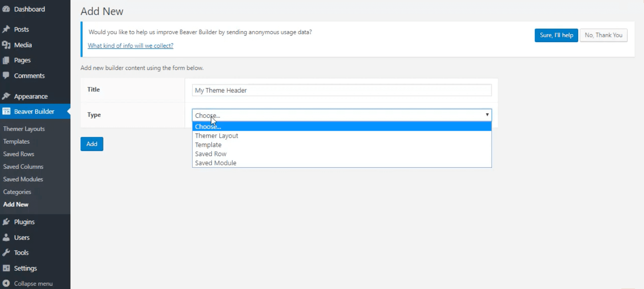Click the Settings sliders icon
Viewport: 644px width, 289px height.
pyautogui.click(x=6, y=268)
